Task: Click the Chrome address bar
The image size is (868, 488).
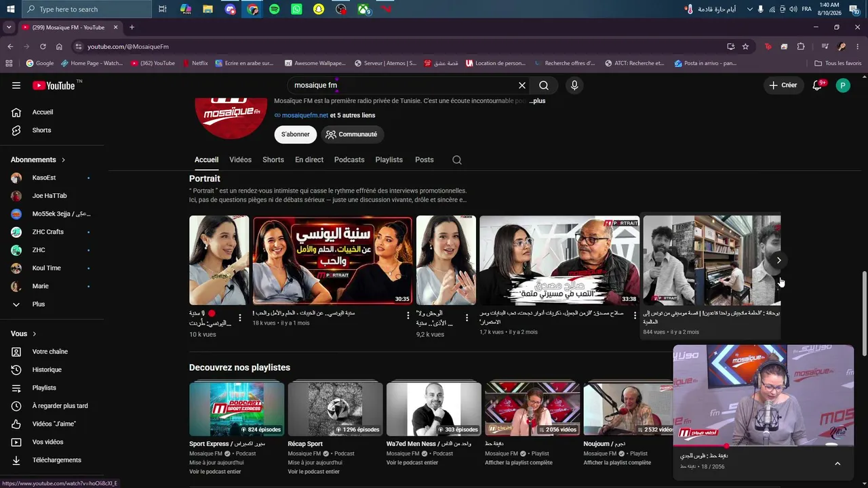Action: (x=400, y=47)
